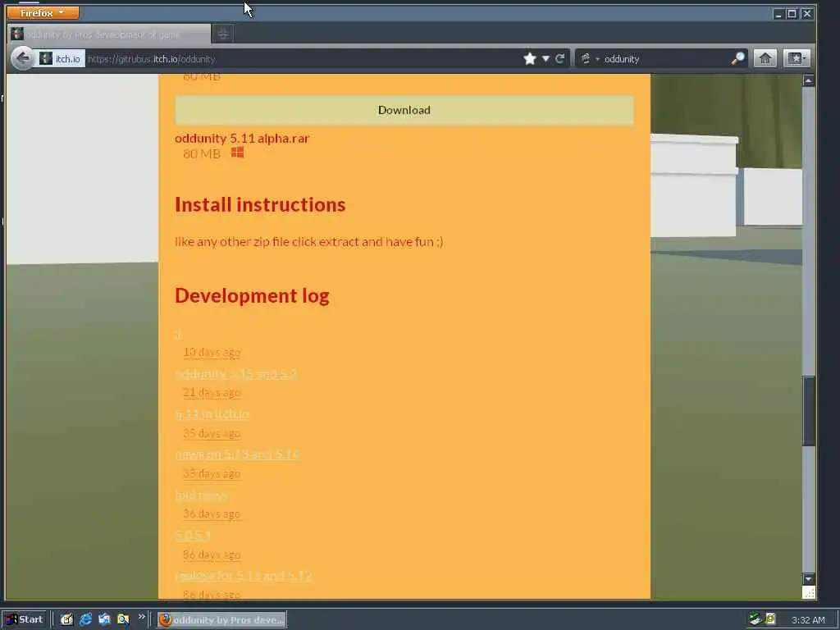Open the URL history dropdown arrow

pyautogui.click(x=546, y=58)
